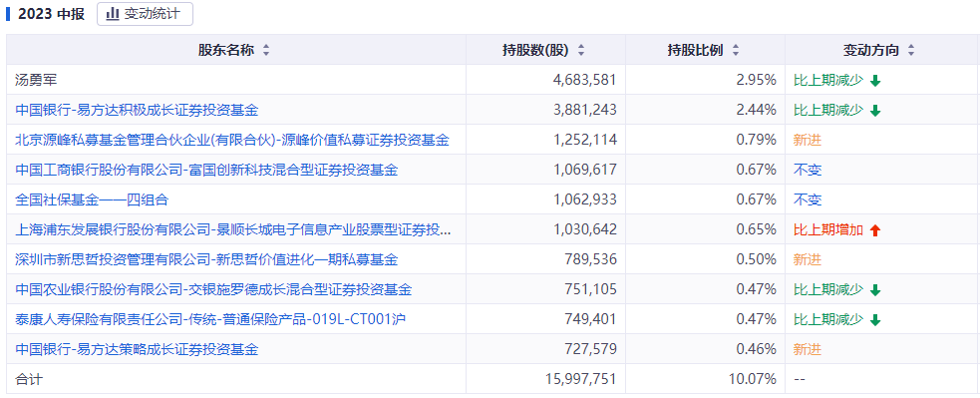Sort by the 股东名称 column arrows
980x398 pixels.
(266, 51)
